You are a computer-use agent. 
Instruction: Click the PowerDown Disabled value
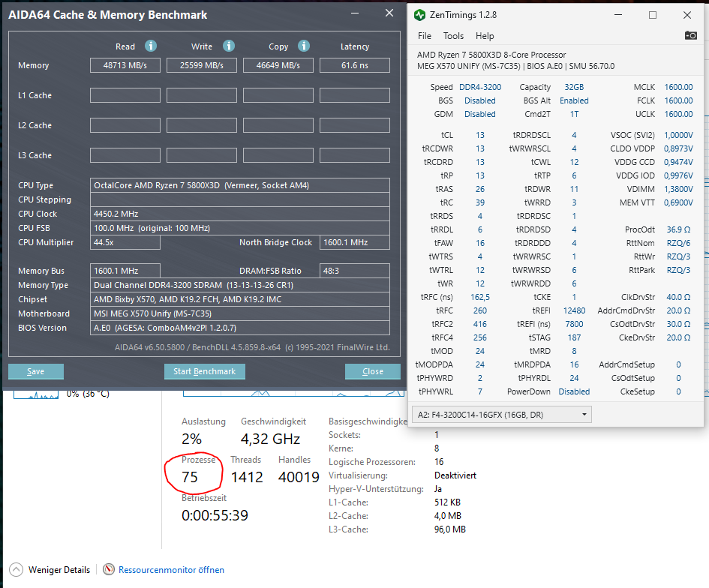(x=574, y=391)
